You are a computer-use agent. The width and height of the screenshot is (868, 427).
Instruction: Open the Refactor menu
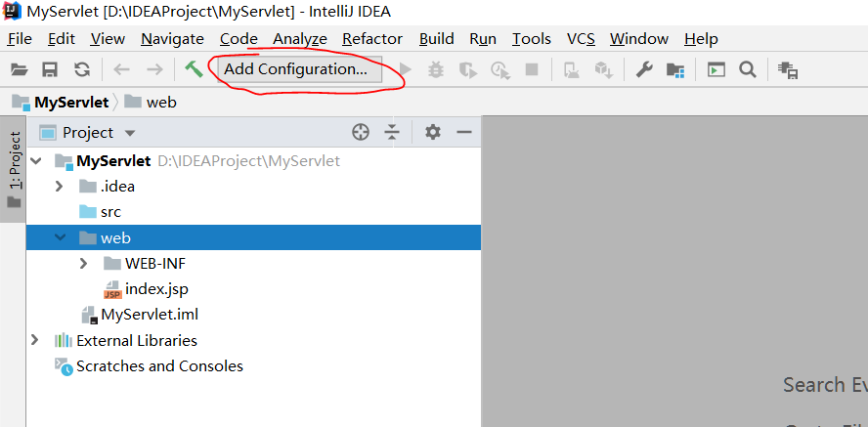pyautogui.click(x=372, y=39)
